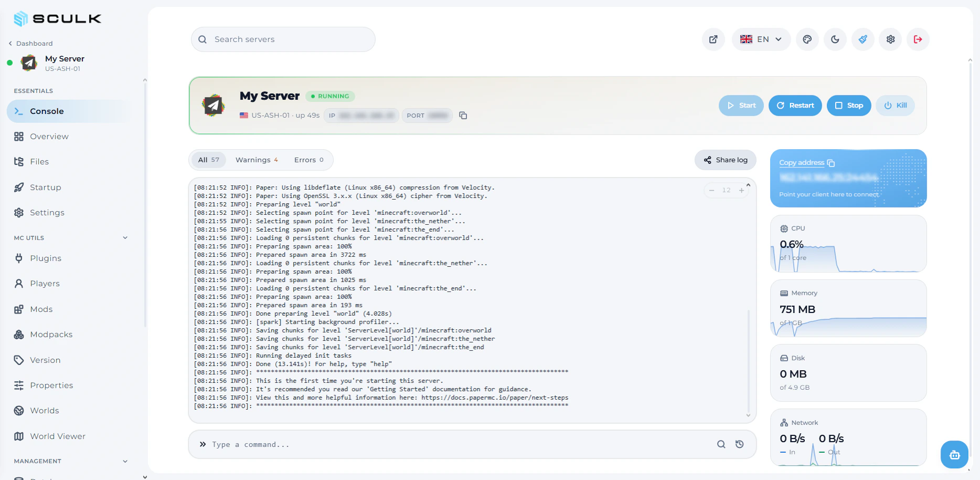Viewport: 980px width, 480px height.
Task: Increase console font size with plus
Action: (x=741, y=190)
